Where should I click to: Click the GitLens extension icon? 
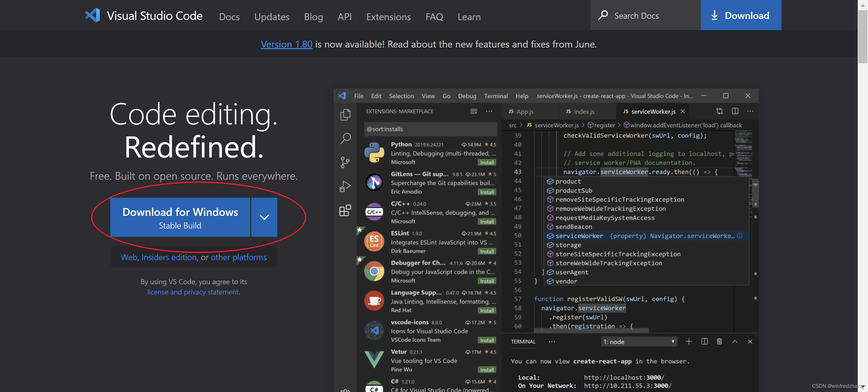374,182
